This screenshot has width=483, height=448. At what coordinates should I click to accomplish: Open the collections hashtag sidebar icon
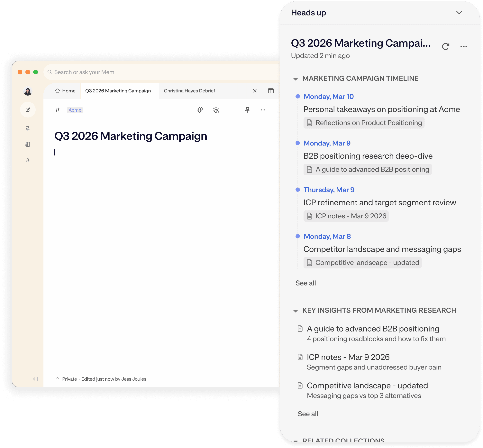tap(28, 160)
